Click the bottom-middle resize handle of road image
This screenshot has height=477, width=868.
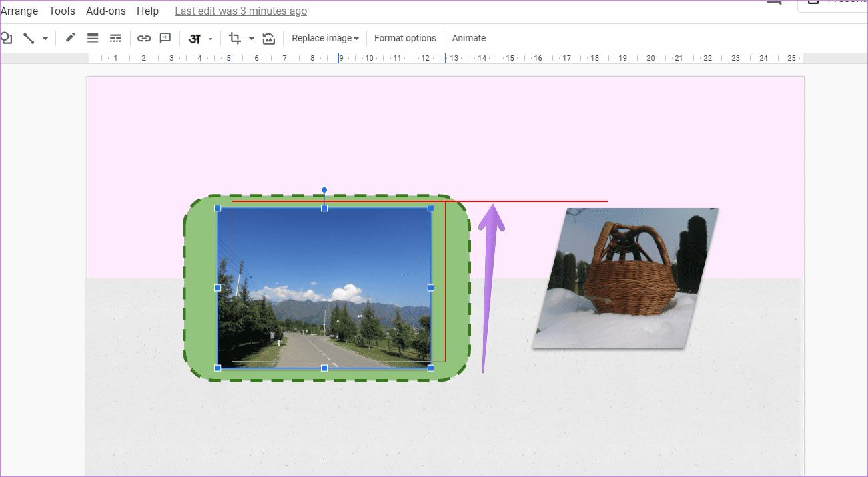324,368
